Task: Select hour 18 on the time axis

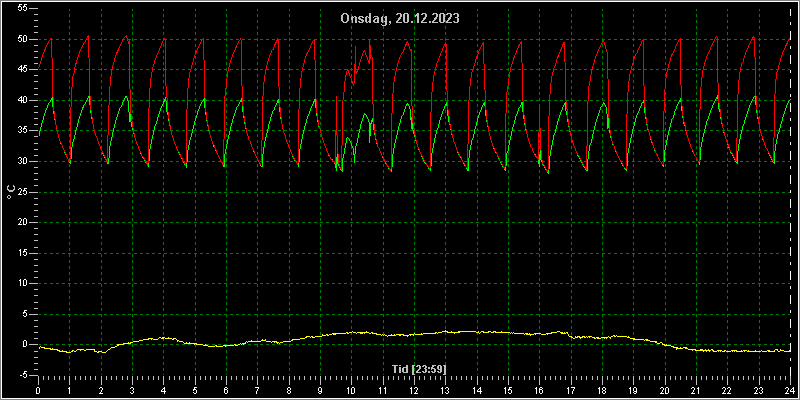Action: (x=602, y=390)
